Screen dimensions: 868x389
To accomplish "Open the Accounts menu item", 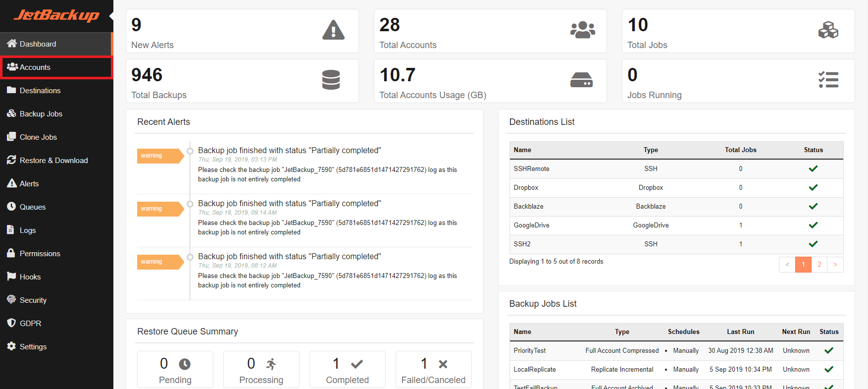I will [x=56, y=67].
